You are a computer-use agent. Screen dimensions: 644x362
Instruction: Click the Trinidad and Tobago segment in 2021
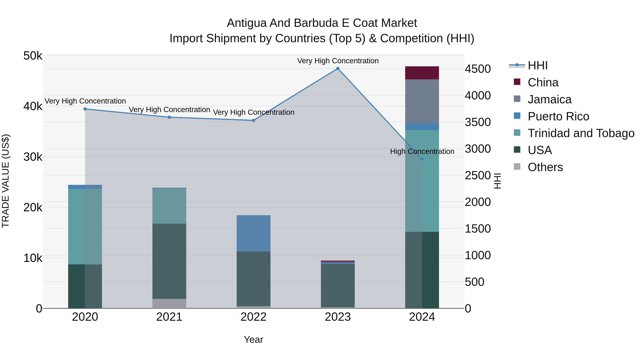pyautogui.click(x=169, y=206)
